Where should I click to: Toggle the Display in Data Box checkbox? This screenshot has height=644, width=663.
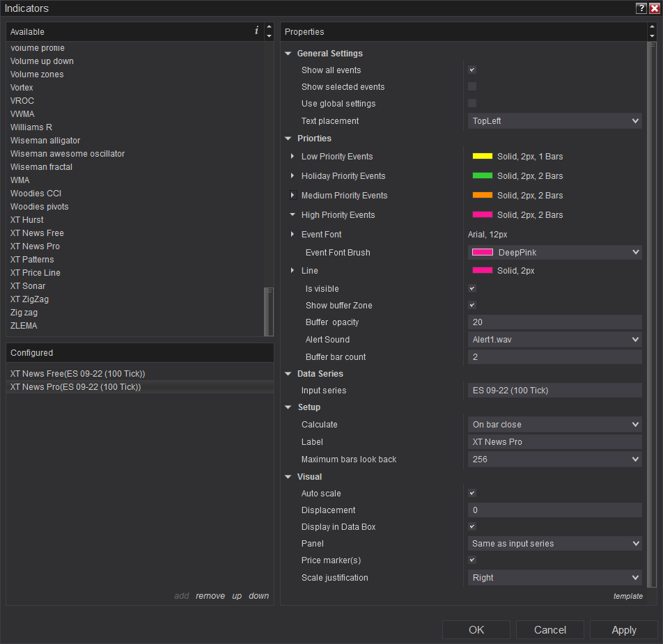pyautogui.click(x=472, y=526)
